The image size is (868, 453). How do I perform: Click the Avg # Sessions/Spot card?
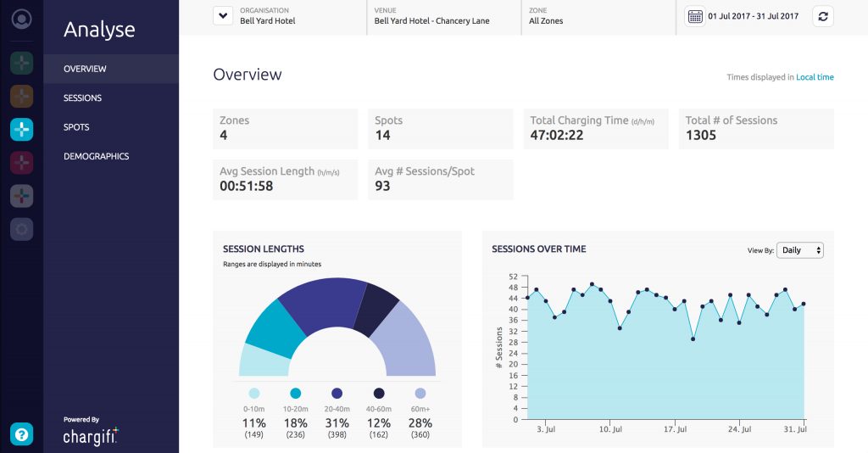(x=441, y=180)
